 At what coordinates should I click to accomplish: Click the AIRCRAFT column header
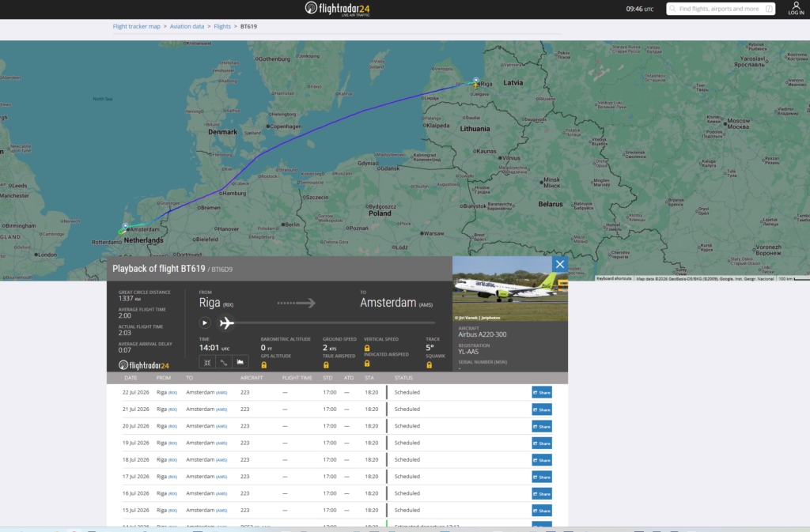point(252,378)
